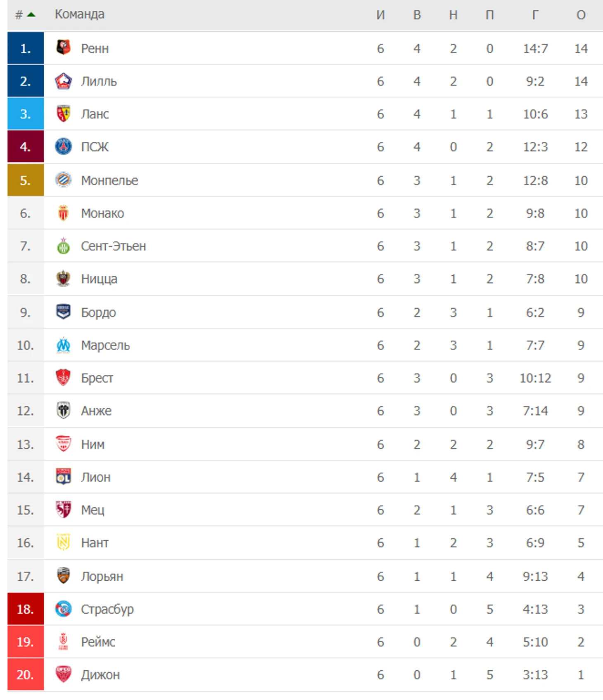The image size is (603, 700).
Task: Click the blue position 1 badge
Action: click(x=26, y=48)
